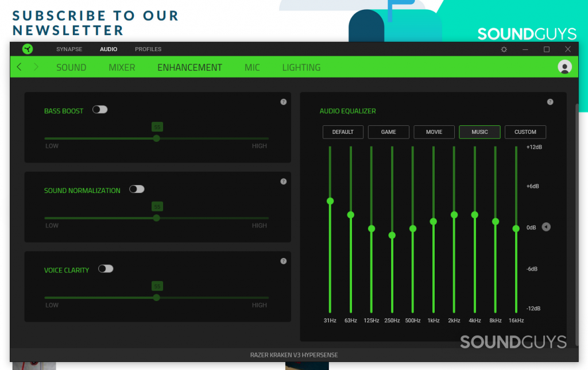Open Audio Equalizer help icon

tap(550, 102)
